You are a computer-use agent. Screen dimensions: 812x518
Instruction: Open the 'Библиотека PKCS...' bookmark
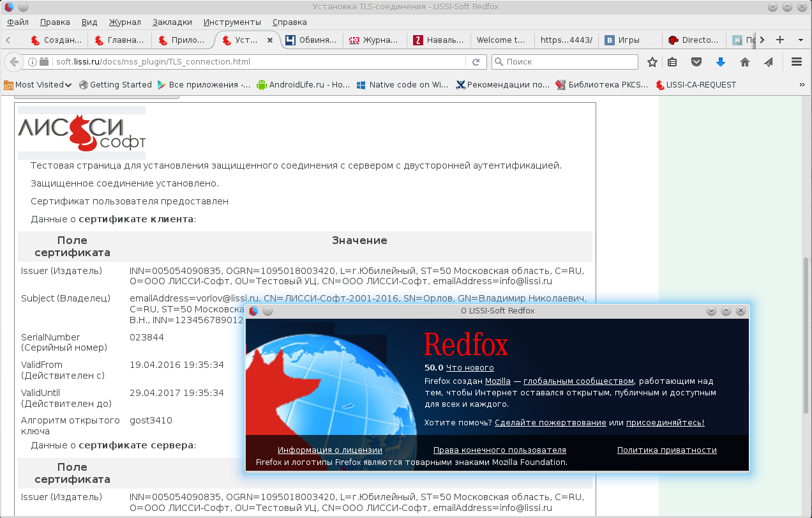click(x=602, y=84)
